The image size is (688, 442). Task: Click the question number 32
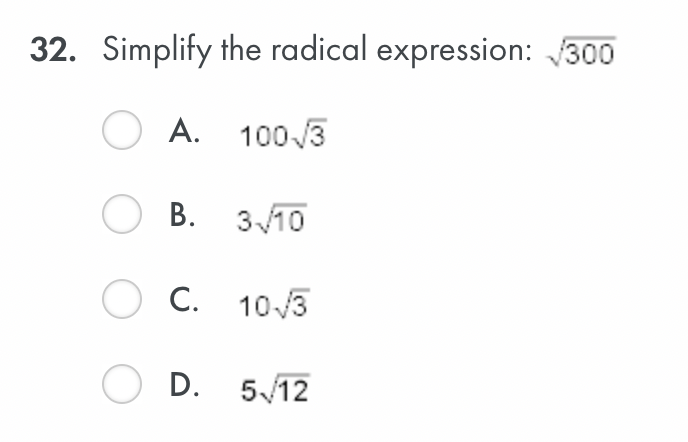pos(50,50)
